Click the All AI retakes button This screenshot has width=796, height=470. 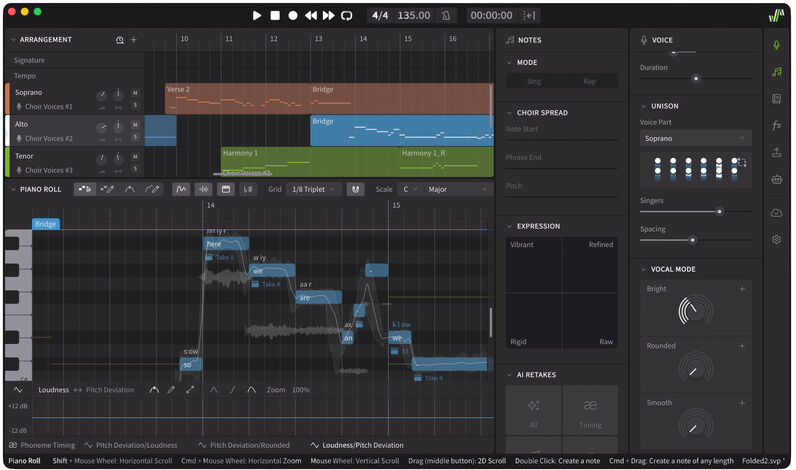[533, 409]
